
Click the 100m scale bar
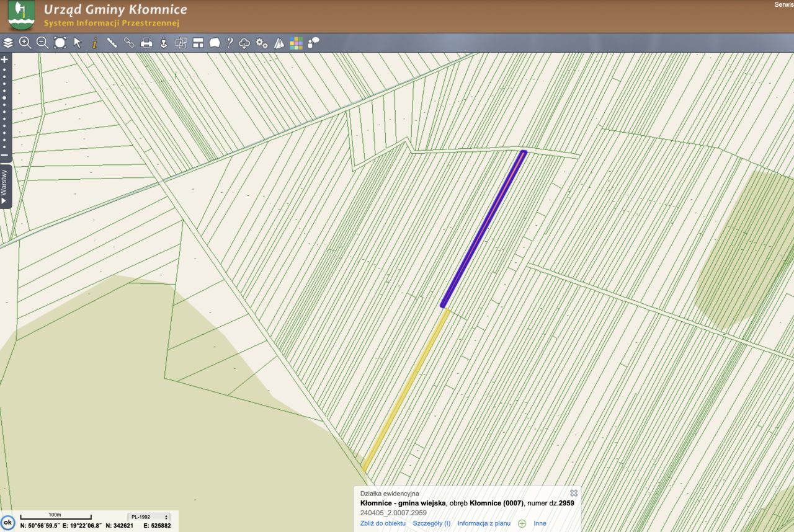click(56, 516)
